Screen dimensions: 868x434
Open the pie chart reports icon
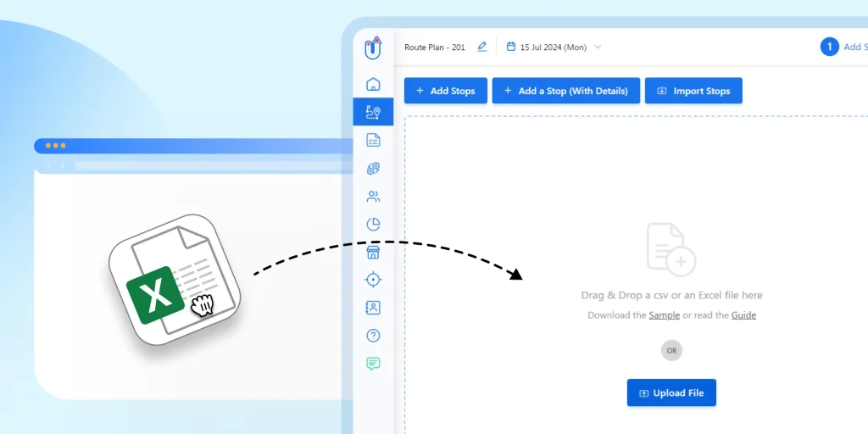pos(373,224)
